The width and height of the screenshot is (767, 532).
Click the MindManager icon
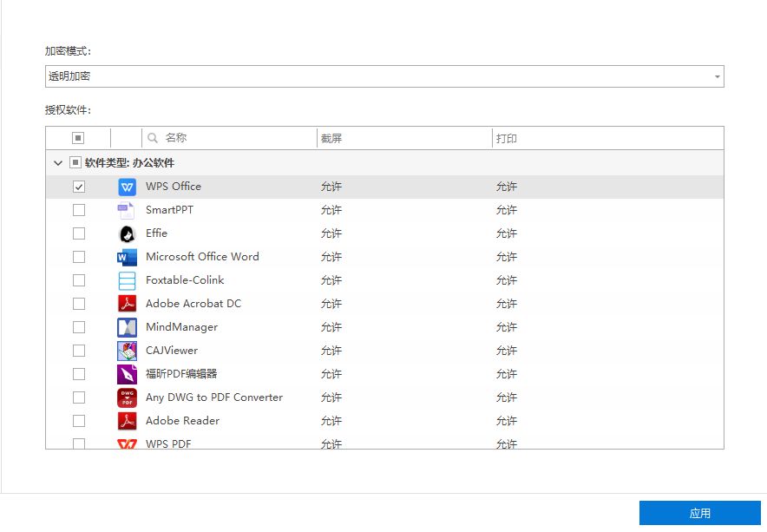click(x=128, y=327)
